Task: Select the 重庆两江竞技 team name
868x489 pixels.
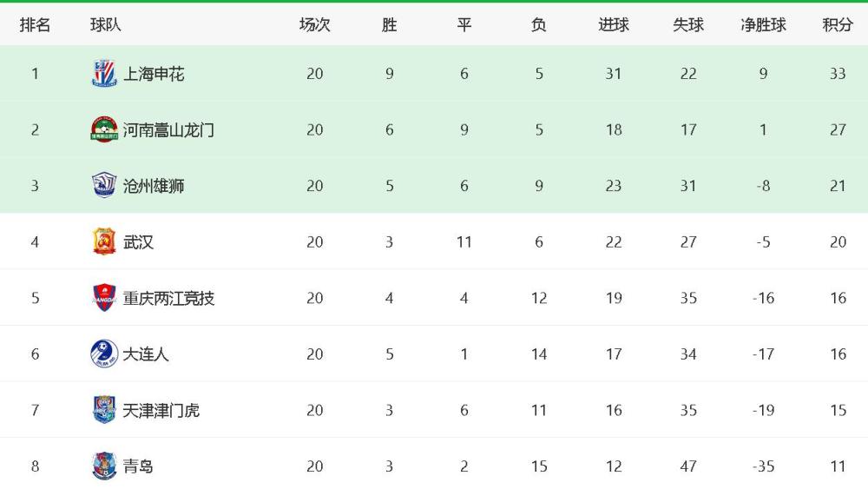Action: (x=168, y=298)
